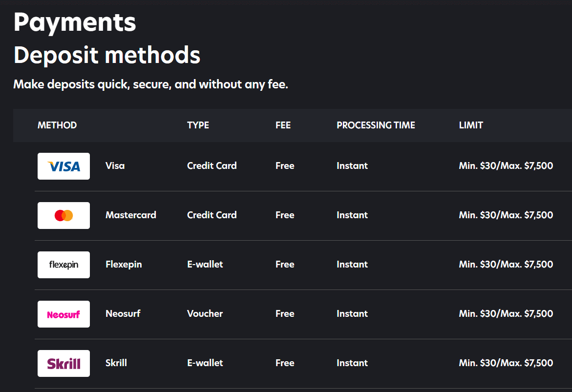Screen dimensions: 572x392
Task: Click Instant processing time in Mastercard row
Action: tap(352, 215)
